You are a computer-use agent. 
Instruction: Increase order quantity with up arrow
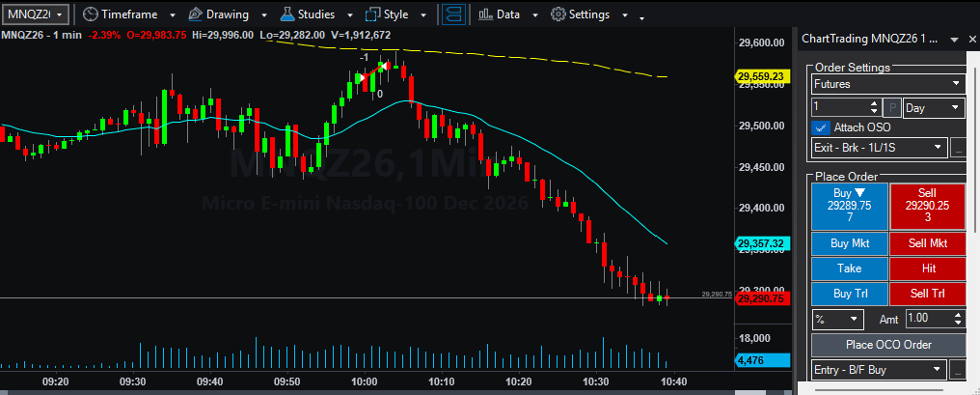[x=874, y=104]
